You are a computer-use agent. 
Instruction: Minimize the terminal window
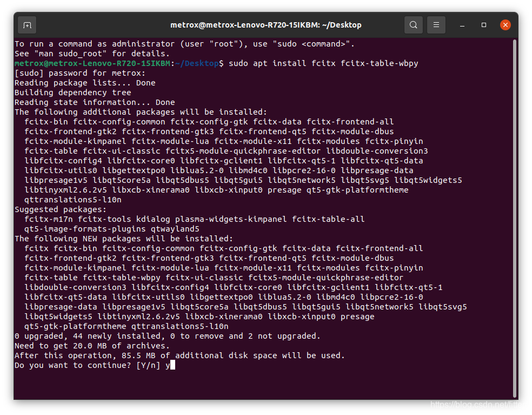point(462,25)
